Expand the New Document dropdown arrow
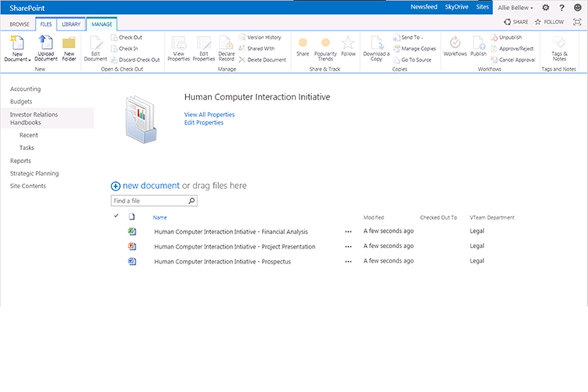 30,60
